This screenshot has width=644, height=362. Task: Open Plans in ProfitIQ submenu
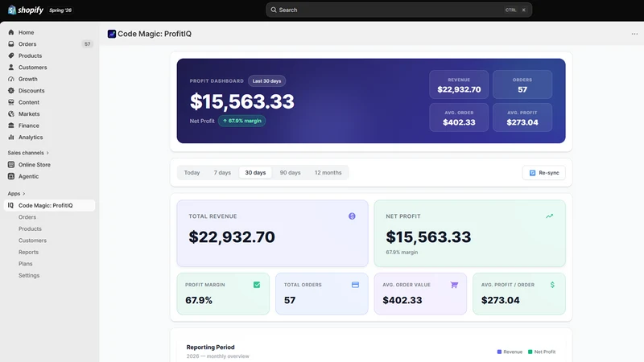point(25,264)
